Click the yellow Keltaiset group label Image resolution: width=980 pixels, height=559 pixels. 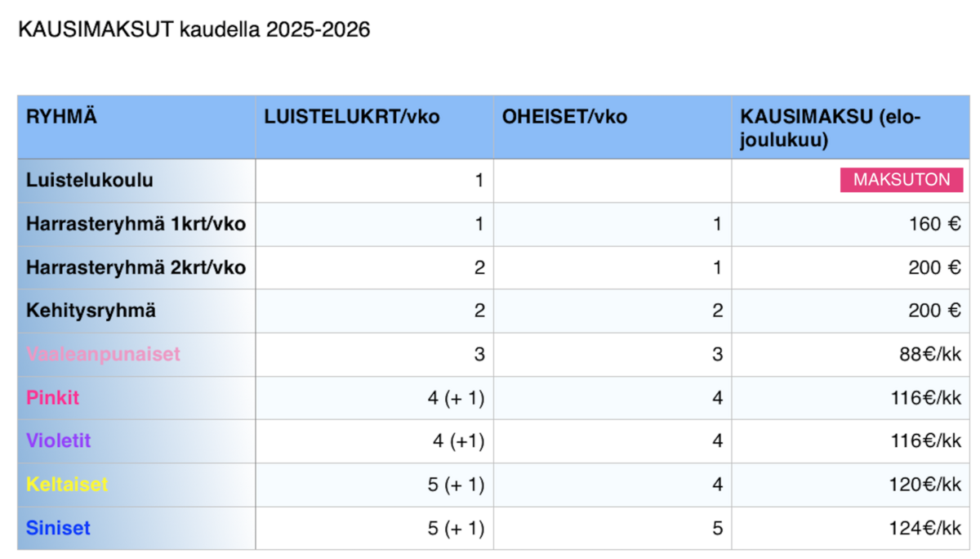pyautogui.click(x=67, y=484)
